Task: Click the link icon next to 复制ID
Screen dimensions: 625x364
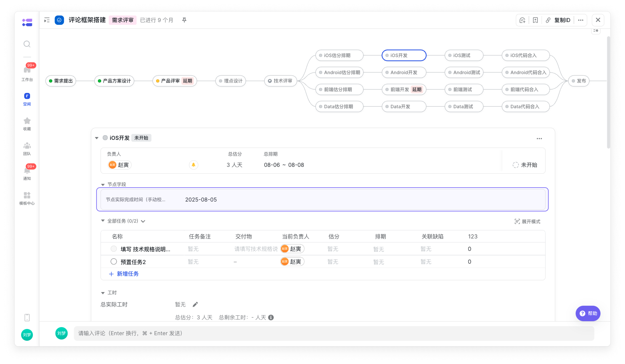Action: point(548,20)
